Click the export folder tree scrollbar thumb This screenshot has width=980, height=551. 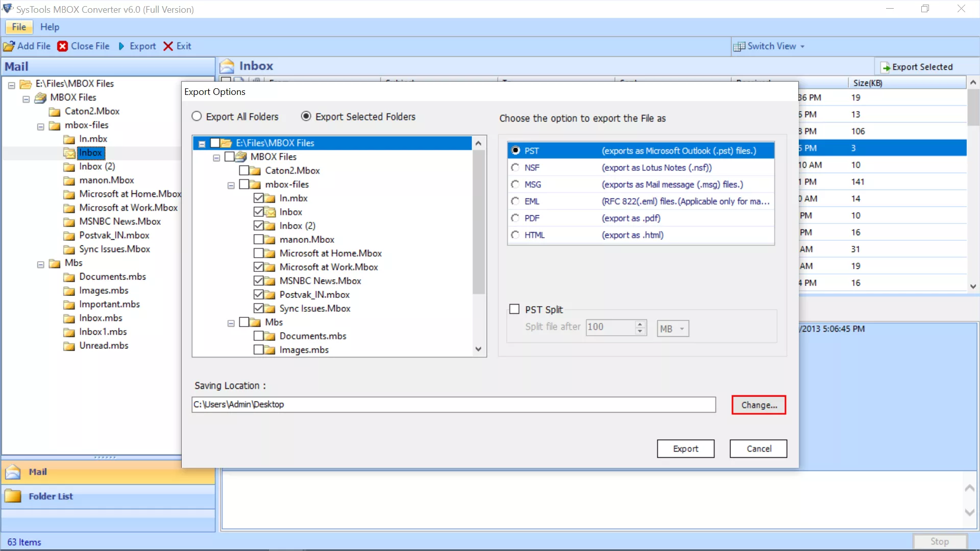tap(478, 222)
